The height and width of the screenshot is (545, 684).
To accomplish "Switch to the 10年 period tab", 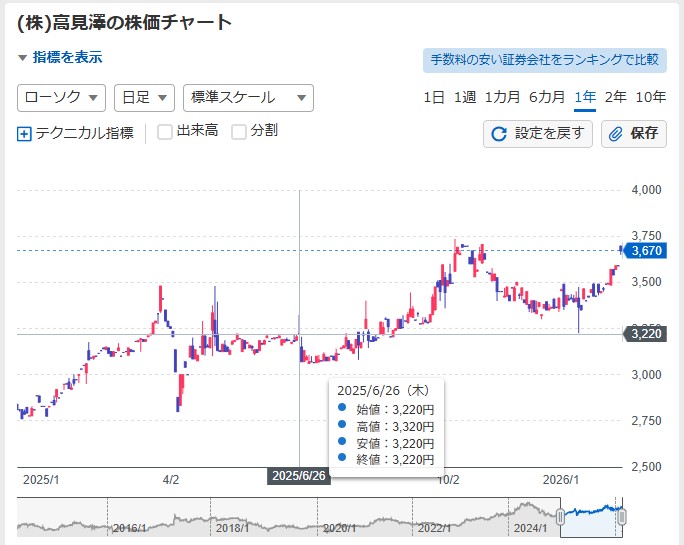I will pyautogui.click(x=651, y=97).
